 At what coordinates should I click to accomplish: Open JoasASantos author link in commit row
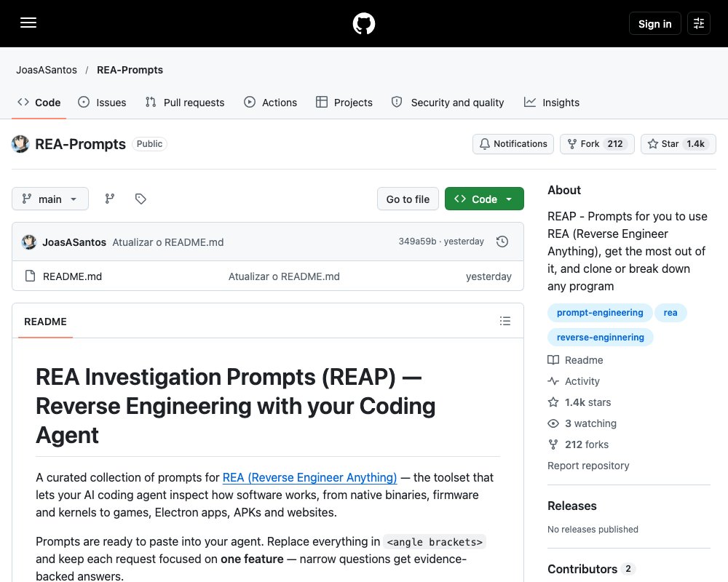pyautogui.click(x=74, y=242)
